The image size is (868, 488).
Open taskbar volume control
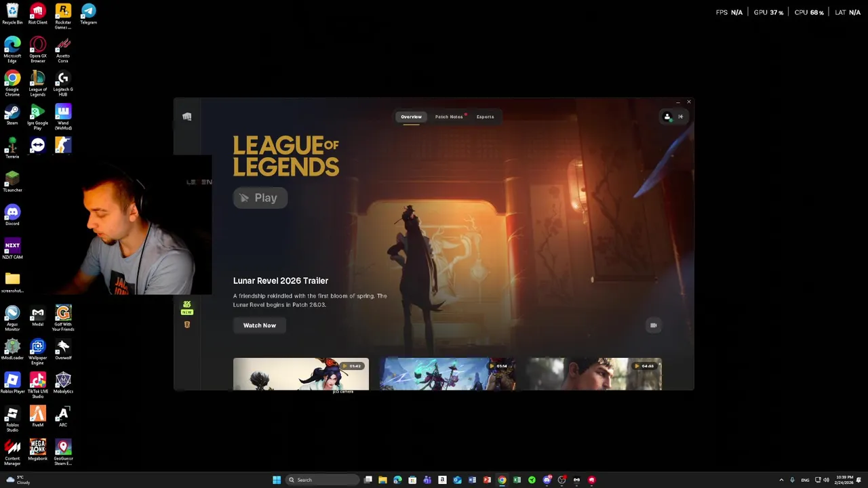[826, 480]
